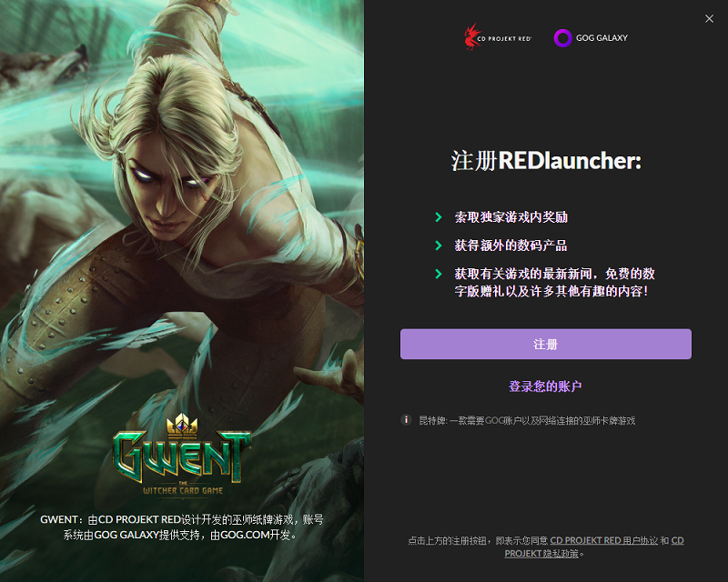Open the 登录您的账户 login link
This screenshot has width=728, height=582.
[x=545, y=386]
